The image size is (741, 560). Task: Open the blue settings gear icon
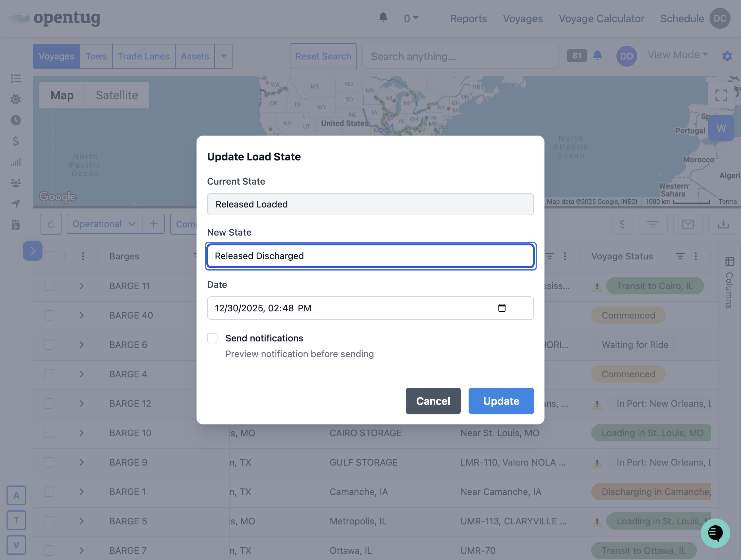(x=727, y=56)
